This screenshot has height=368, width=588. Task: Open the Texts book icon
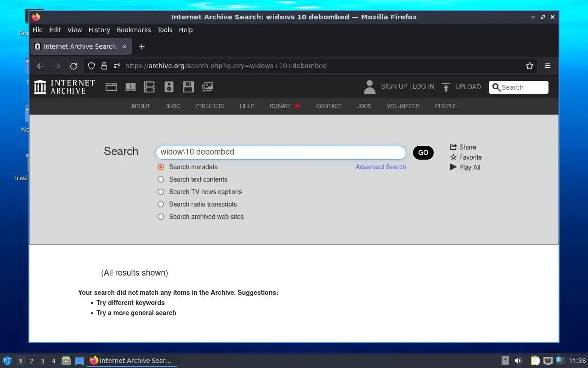coord(130,86)
